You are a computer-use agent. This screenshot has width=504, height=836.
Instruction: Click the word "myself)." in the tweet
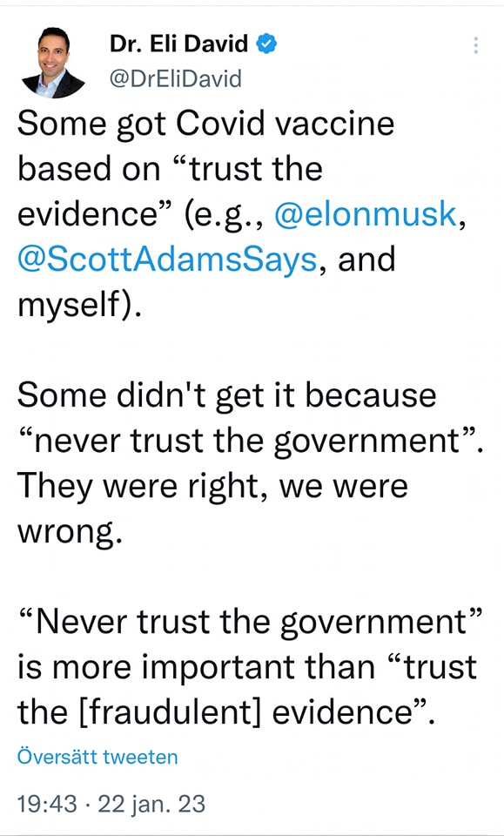click(x=80, y=306)
